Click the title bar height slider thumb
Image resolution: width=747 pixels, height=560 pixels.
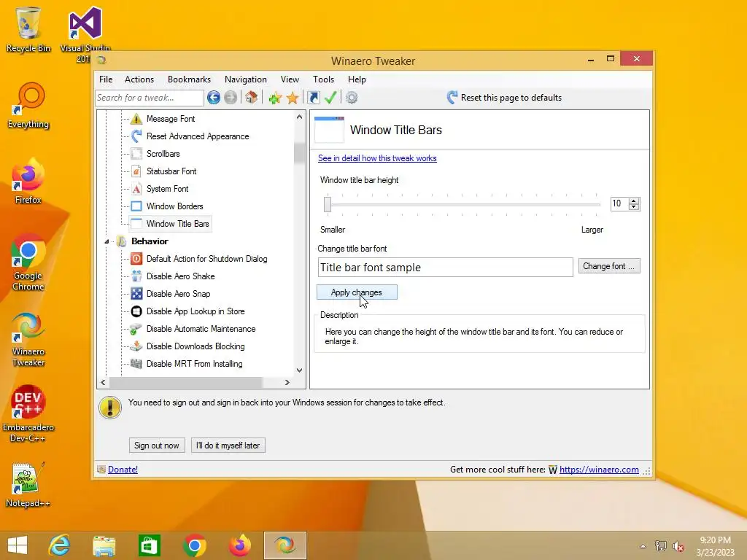328,204
